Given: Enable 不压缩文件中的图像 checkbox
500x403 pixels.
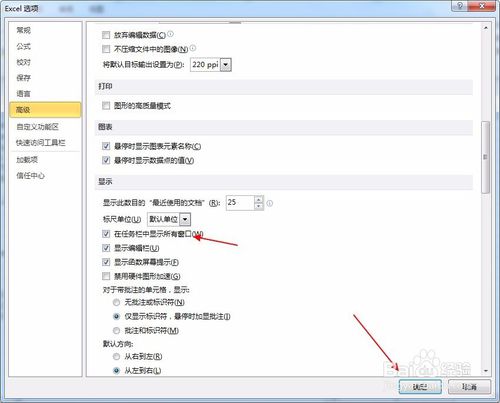Looking at the screenshot, I should coord(106,49).
